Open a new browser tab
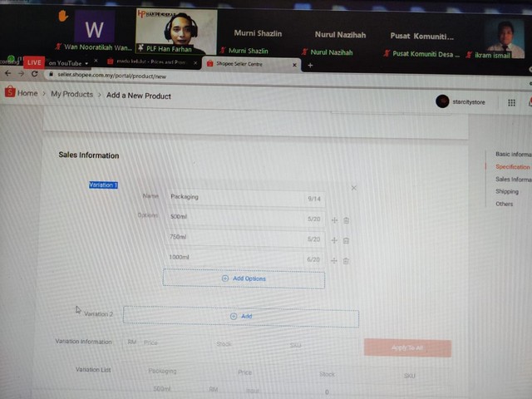Image resolution: width=532 pixels, height=399 pixels. (x=310, y=64)
